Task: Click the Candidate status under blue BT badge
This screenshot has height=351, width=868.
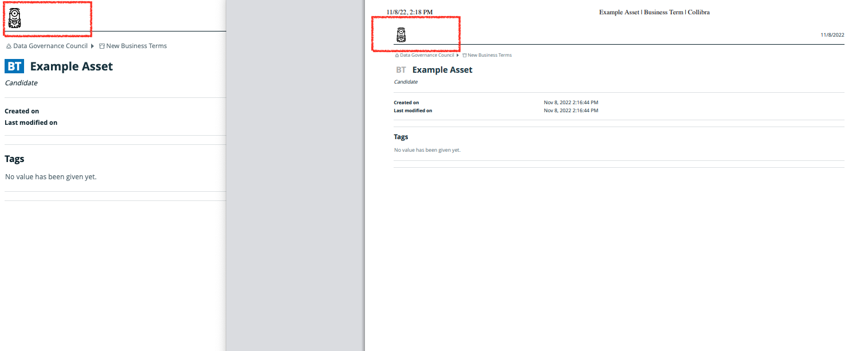Action: tap(21, 83)
